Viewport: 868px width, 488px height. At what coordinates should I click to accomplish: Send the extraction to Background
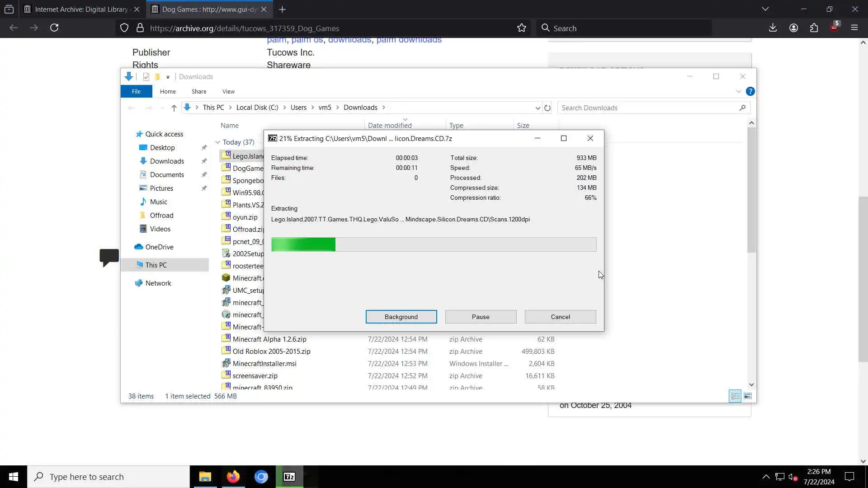401,317
